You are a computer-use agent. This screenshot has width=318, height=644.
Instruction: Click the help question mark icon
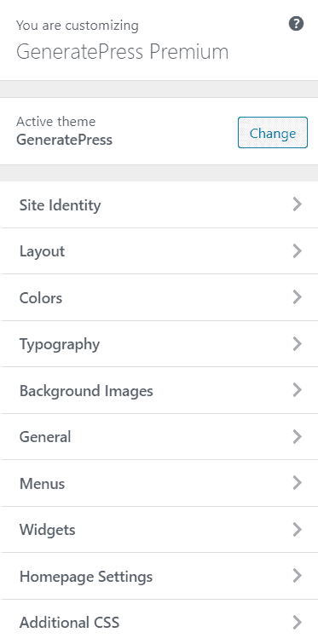(296, 24)
